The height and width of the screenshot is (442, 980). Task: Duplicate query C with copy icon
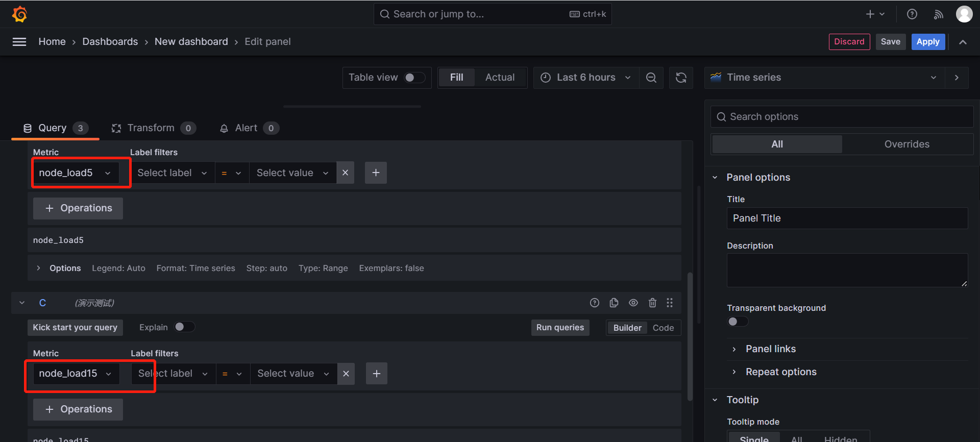pos(614,303)
